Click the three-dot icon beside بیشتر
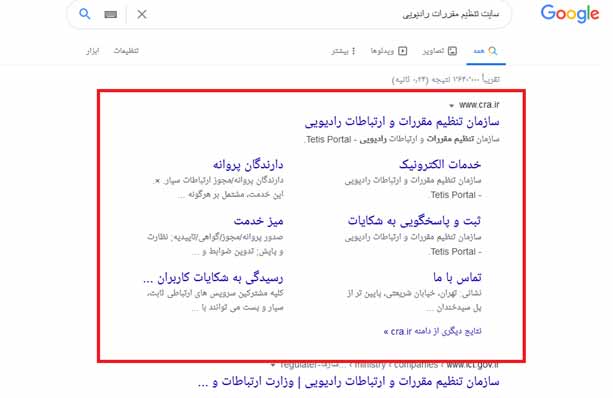The height and width of the screenshot is (398, 613). (x=353, y=51)
